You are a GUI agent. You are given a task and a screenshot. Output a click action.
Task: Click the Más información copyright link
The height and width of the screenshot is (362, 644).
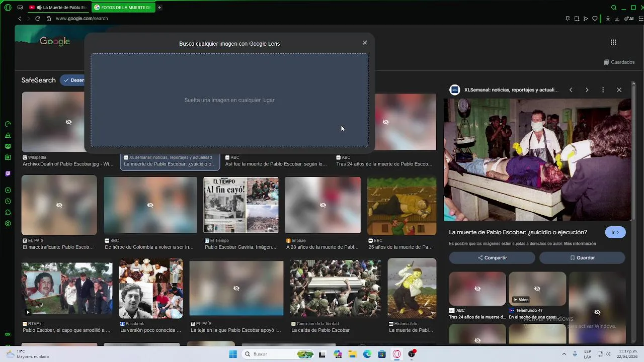click(580, 244)
